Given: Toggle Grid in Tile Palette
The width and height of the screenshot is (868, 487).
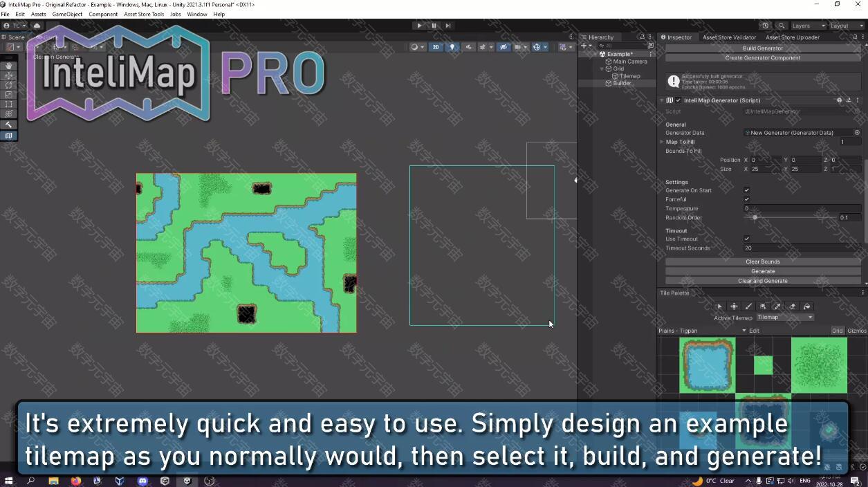Looking at the screenshot, I should (x=837, y=331).
